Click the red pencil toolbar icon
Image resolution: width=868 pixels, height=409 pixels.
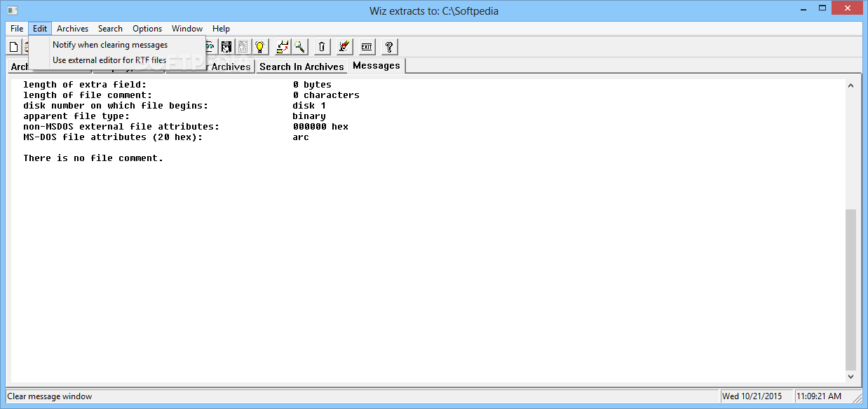(344, 47)
